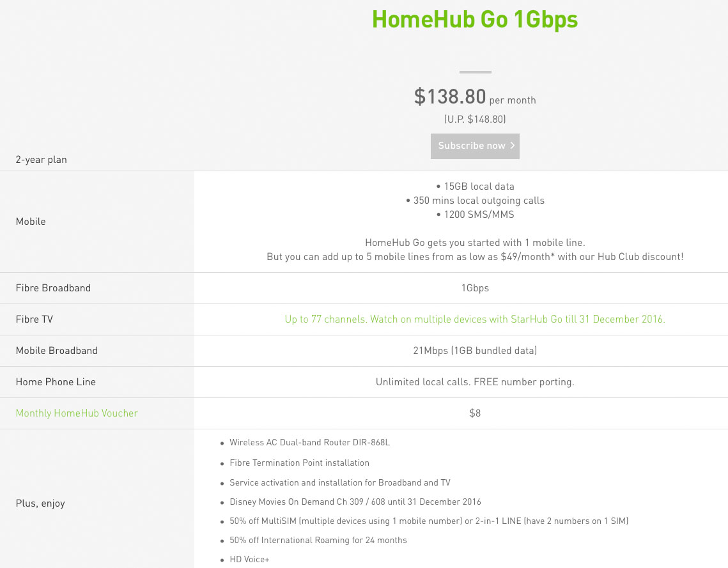Click the Fibre Broadband row label

click(x=53, y=288)
